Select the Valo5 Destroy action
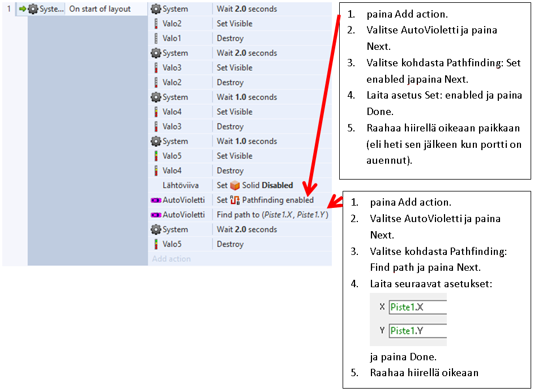The height and width of the screenshot is (392, 534). coord(230,245)
